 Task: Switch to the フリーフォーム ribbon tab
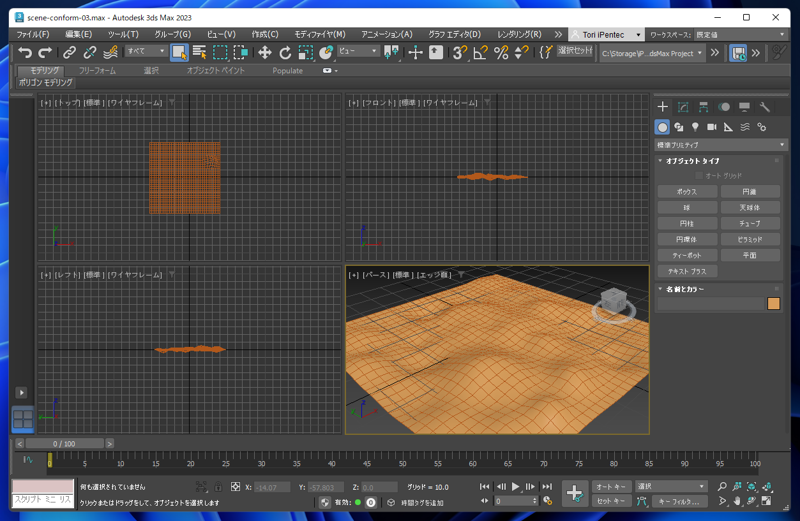pyautogui.click(x=97, y=70)
